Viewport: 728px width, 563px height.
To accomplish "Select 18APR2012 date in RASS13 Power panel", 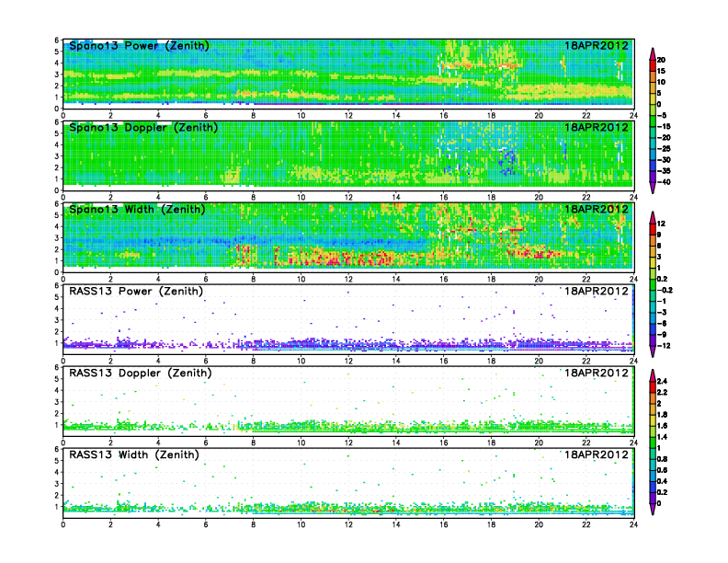I will [597, 292].
